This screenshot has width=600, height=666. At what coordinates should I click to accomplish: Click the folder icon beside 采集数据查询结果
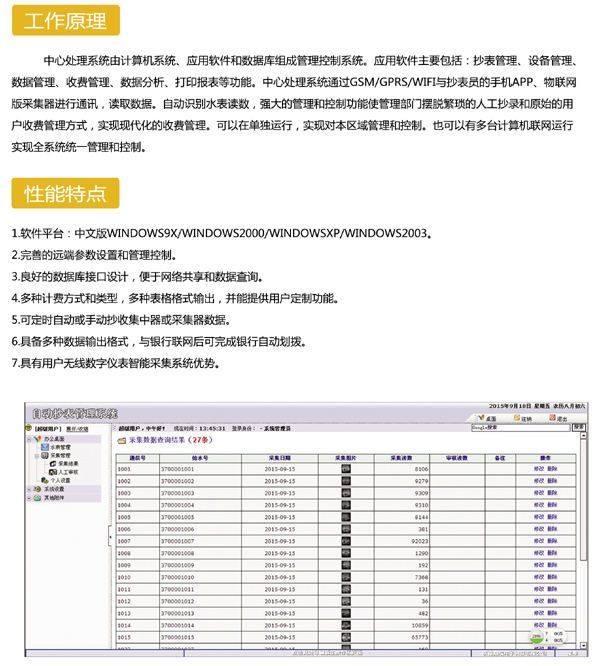coord(122,440)
